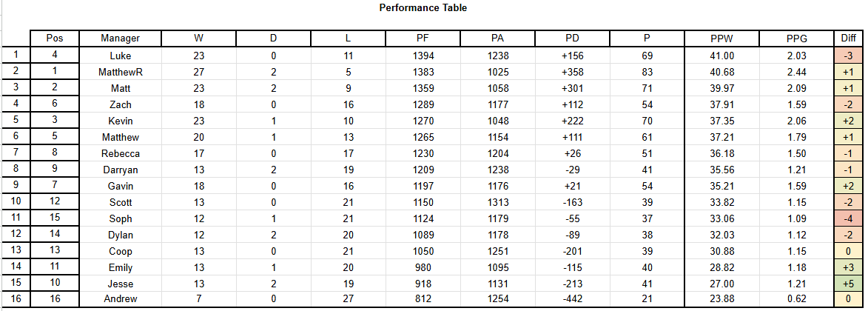Click Emily's green +3 Diff cell
The height and width of the screenshot is (311, 868).
coord(847,267)
